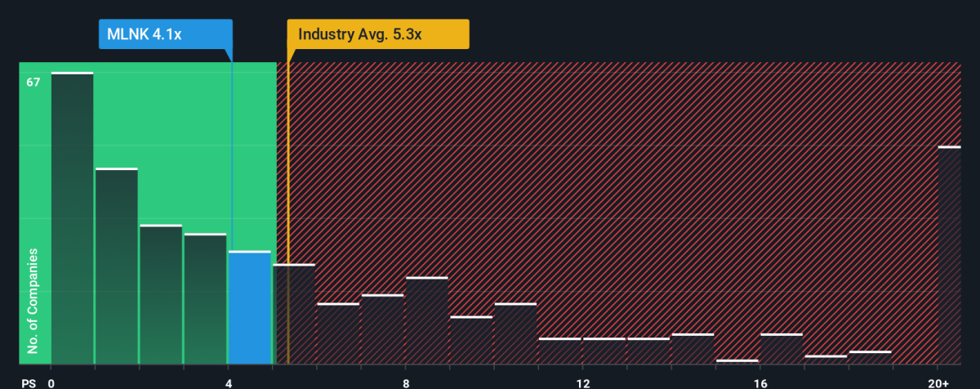
Task: Select the shortest bar just before 16
Action: coord(737,362)
